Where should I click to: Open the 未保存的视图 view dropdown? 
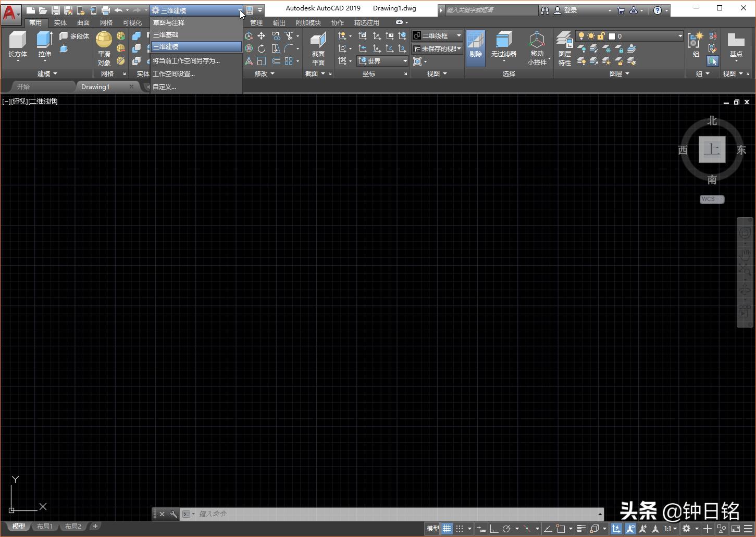click(x=437, y=48)
